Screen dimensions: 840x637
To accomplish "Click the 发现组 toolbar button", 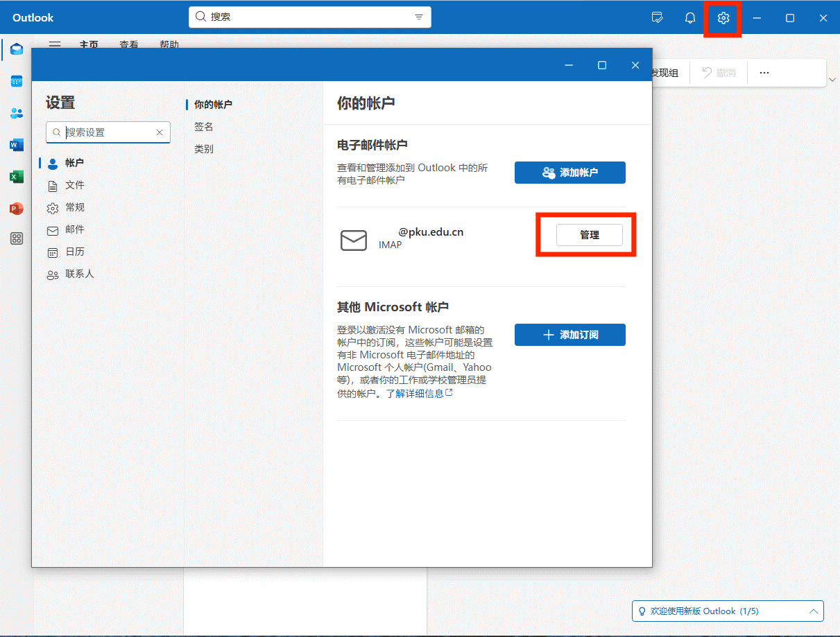I will (666, 73).
